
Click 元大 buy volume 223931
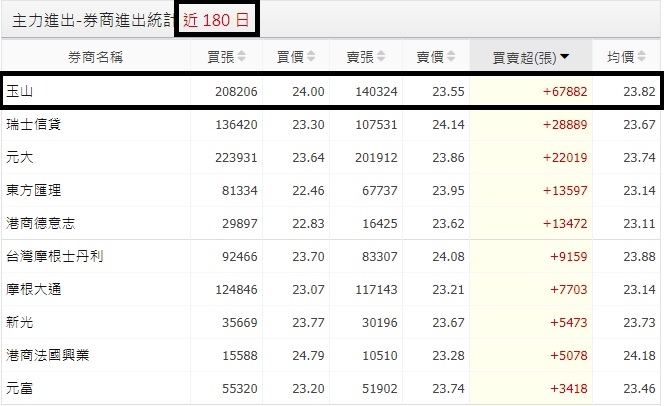(x=236, y=157)
